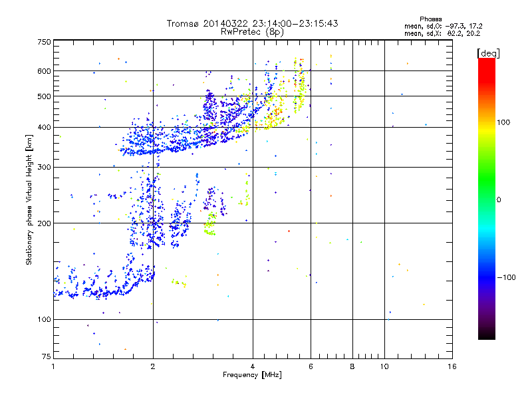Select the "Phases" header text

coord(430,19)
